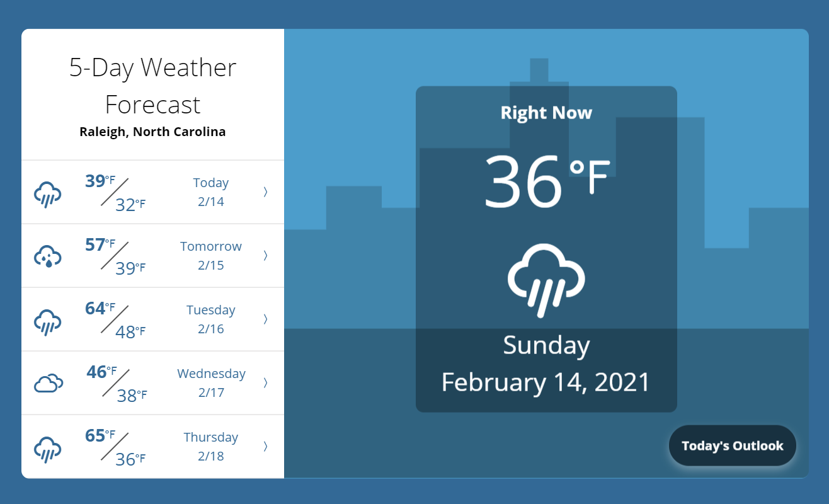
Task: Expand Tuesday's forecast using the right arrow
Action: (265, 319)
